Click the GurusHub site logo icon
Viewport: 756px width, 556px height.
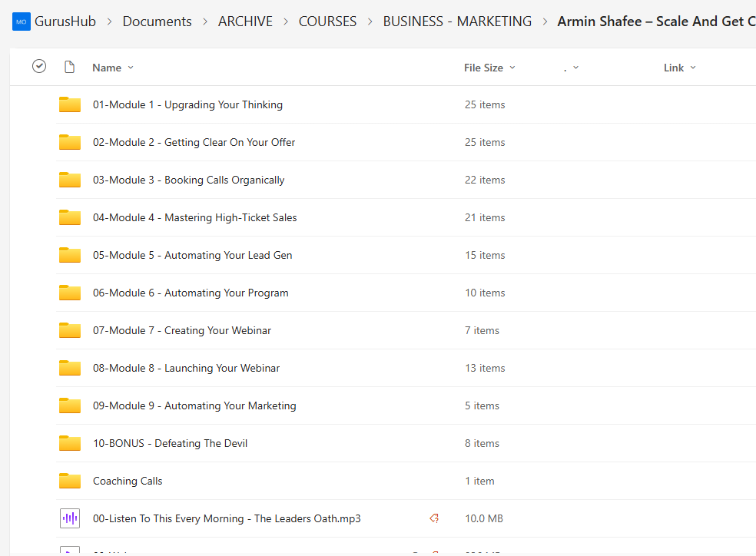21,22
